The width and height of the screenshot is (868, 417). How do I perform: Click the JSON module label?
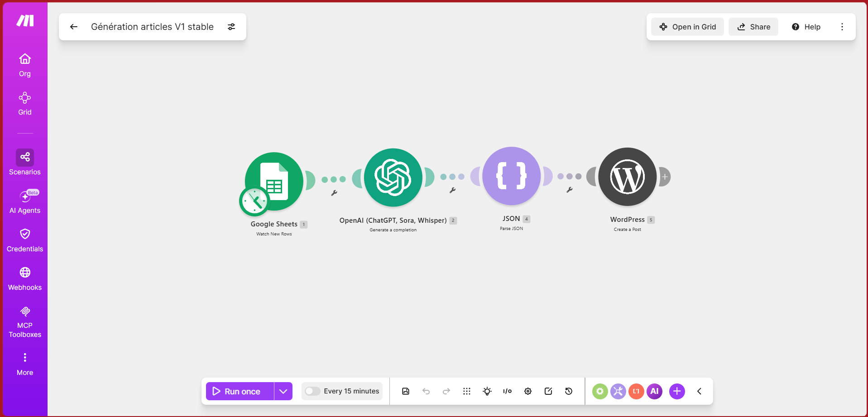point(511,219)
